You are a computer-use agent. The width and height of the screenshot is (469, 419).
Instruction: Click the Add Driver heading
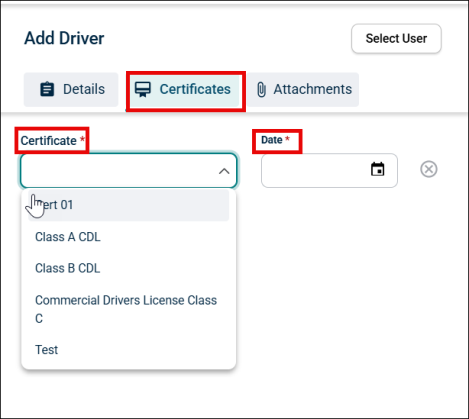click(x=64, y=38)
